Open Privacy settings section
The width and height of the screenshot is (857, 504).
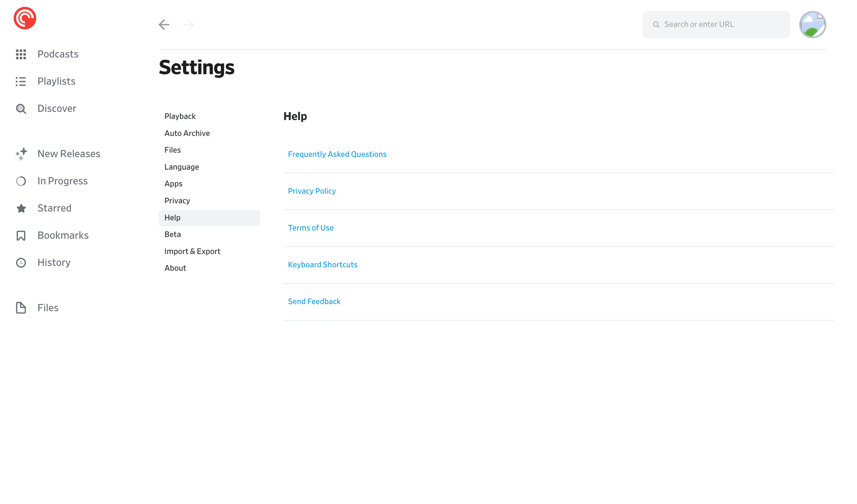209,201
